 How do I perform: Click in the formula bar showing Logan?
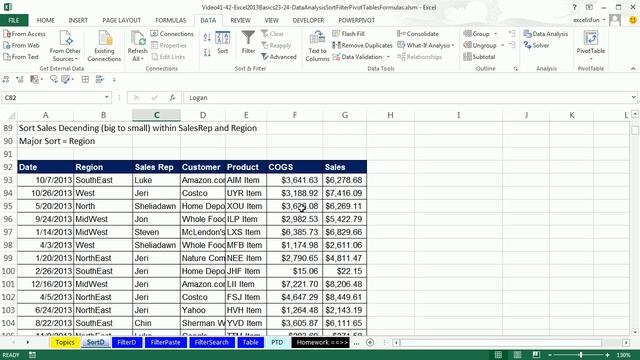(x=409, y=98)
